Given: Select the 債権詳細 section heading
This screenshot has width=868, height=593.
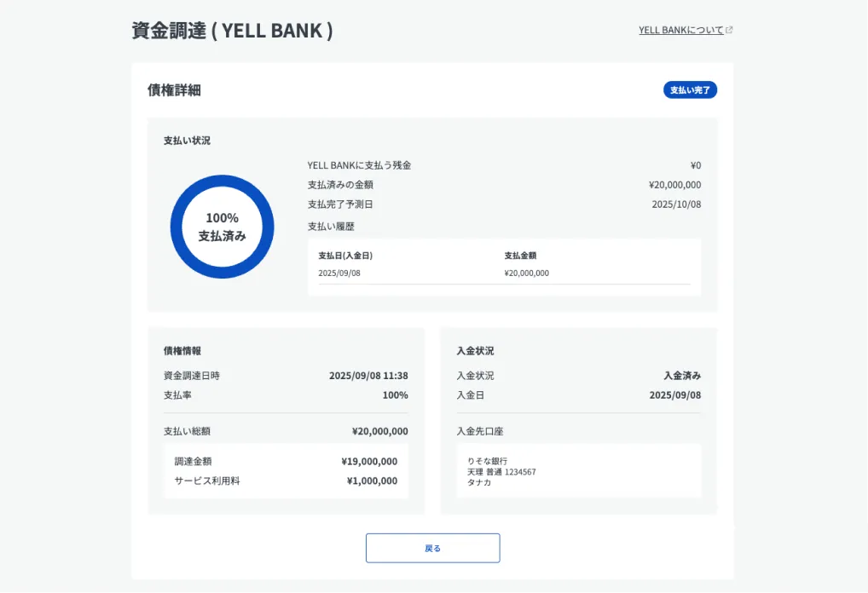Looking at the screenshot, I should pyautogui.click(x=174, y=90).
